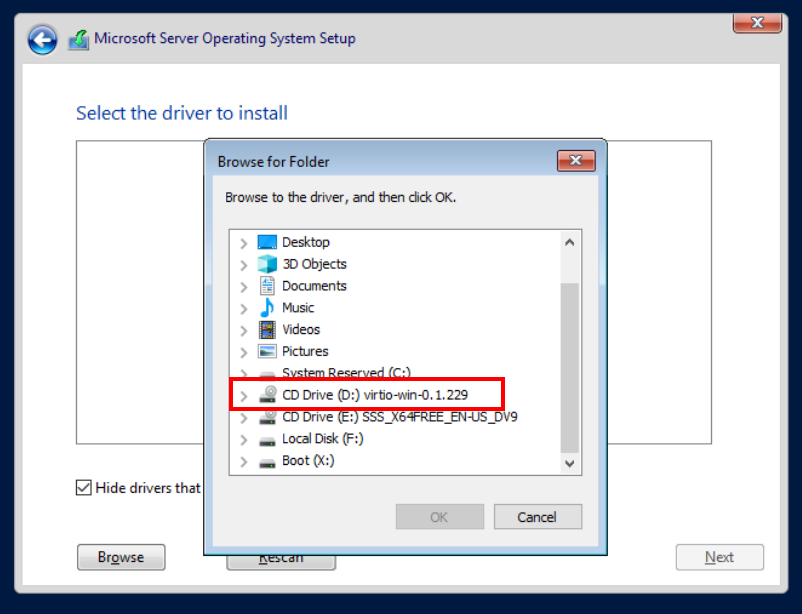Click the Music note icon

point(267,308)
